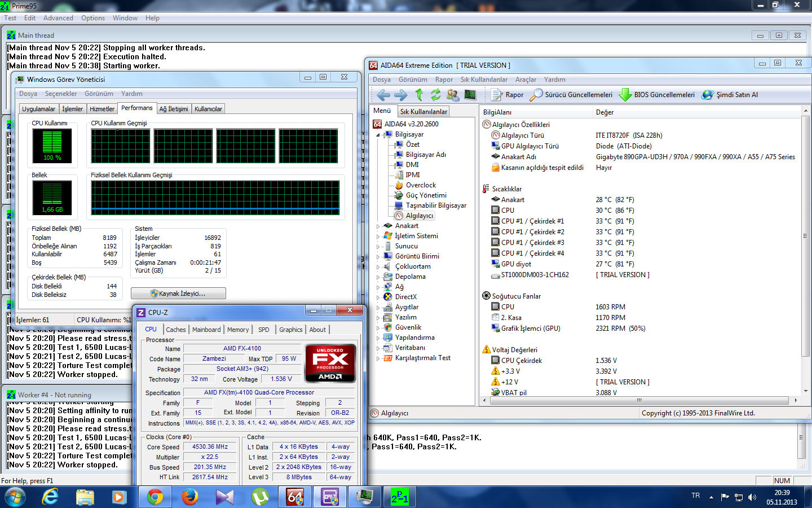Open About tab in CPU-Z

[317, 330]
